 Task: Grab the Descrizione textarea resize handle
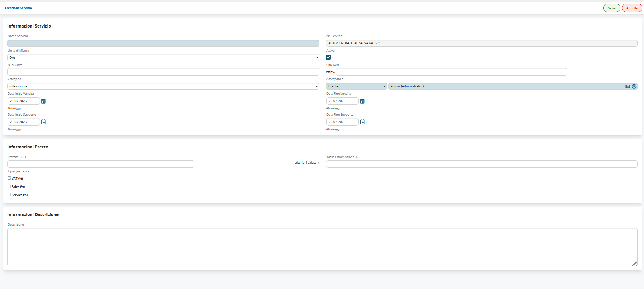pos(635,263)
